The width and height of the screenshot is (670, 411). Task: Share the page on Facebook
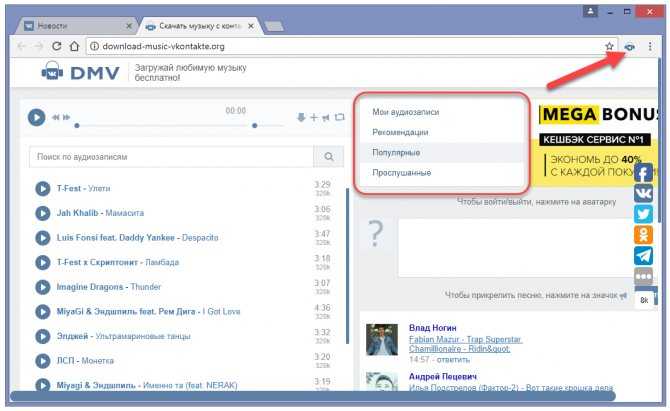pos(643,173)
